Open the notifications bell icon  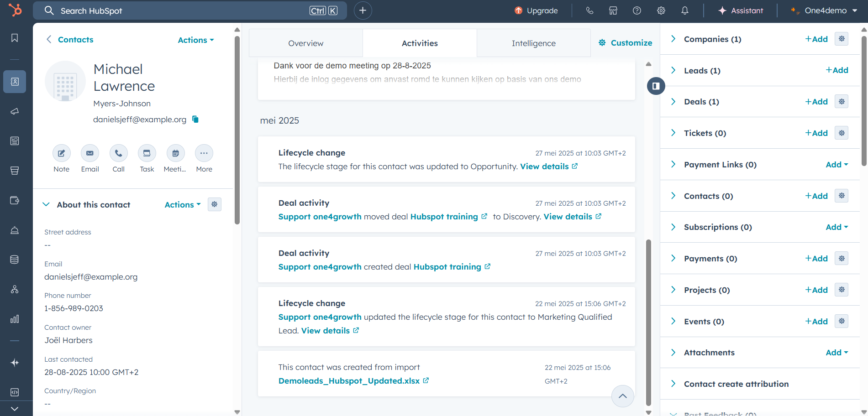coord(684,10)
